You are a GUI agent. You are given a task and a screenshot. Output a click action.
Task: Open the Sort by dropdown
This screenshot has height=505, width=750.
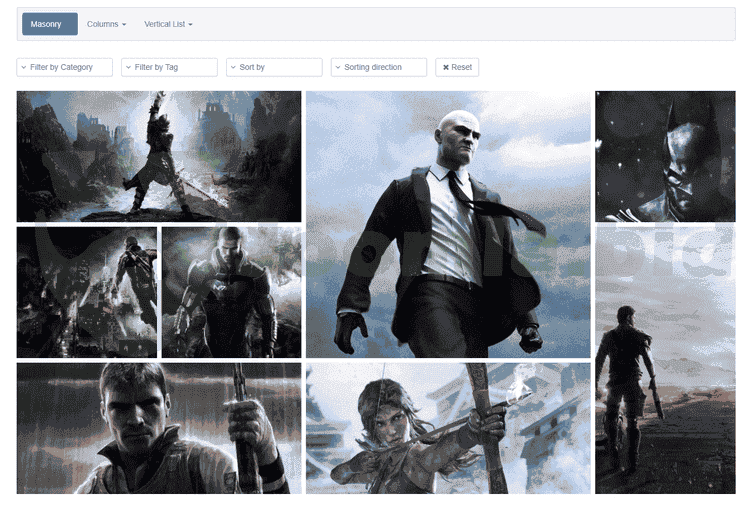click(274, 67)
